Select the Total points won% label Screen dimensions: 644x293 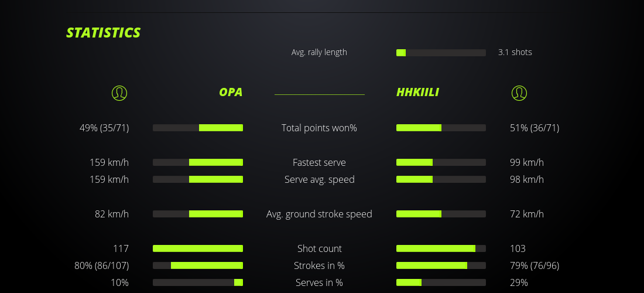[x=319, y=128]
